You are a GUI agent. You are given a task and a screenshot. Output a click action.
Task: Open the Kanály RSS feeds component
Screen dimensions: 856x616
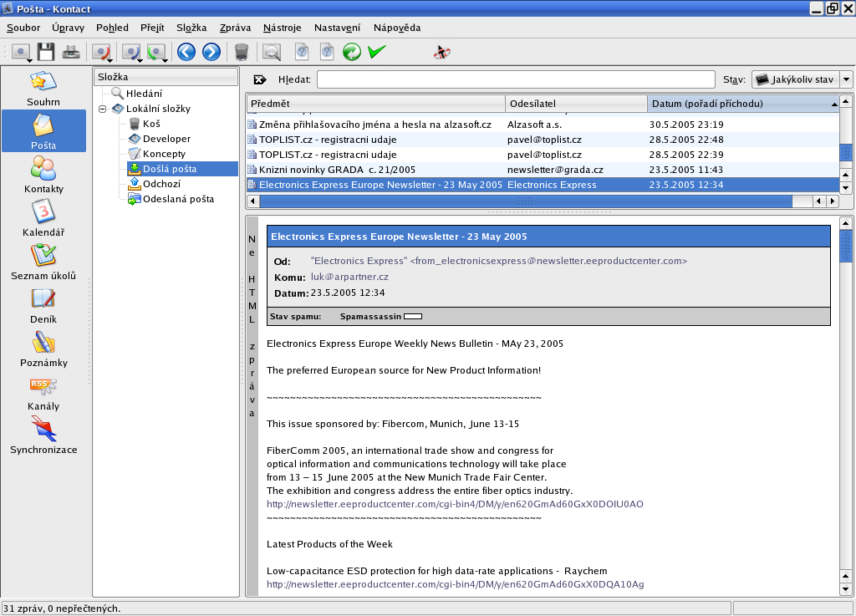43,392
